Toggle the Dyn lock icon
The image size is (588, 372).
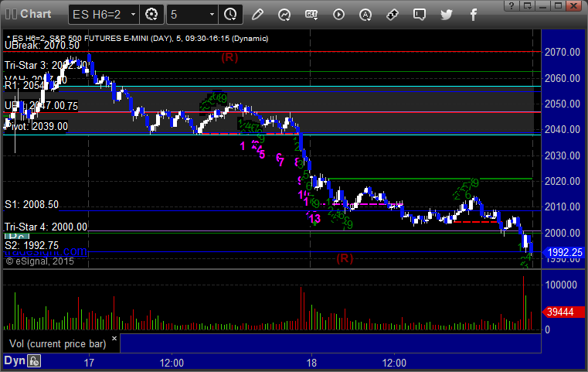[34, 361]
